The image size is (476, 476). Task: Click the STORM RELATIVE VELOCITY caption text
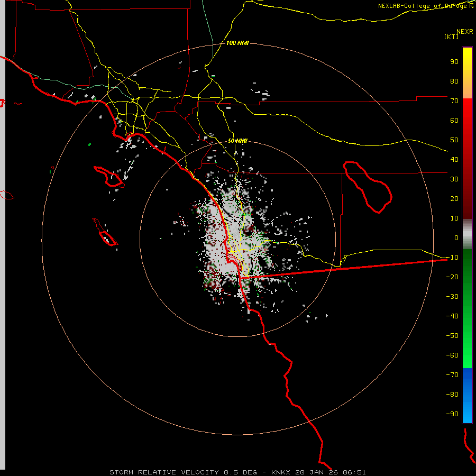[164, 472]
